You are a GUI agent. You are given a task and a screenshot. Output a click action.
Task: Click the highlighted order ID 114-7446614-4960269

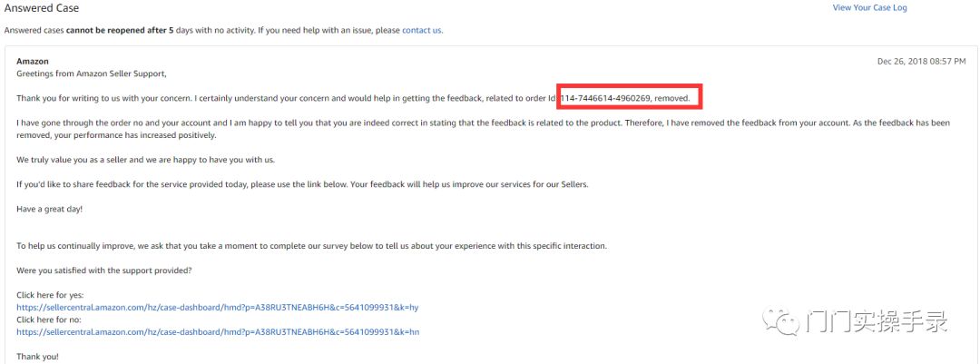[x=606, y=97]
